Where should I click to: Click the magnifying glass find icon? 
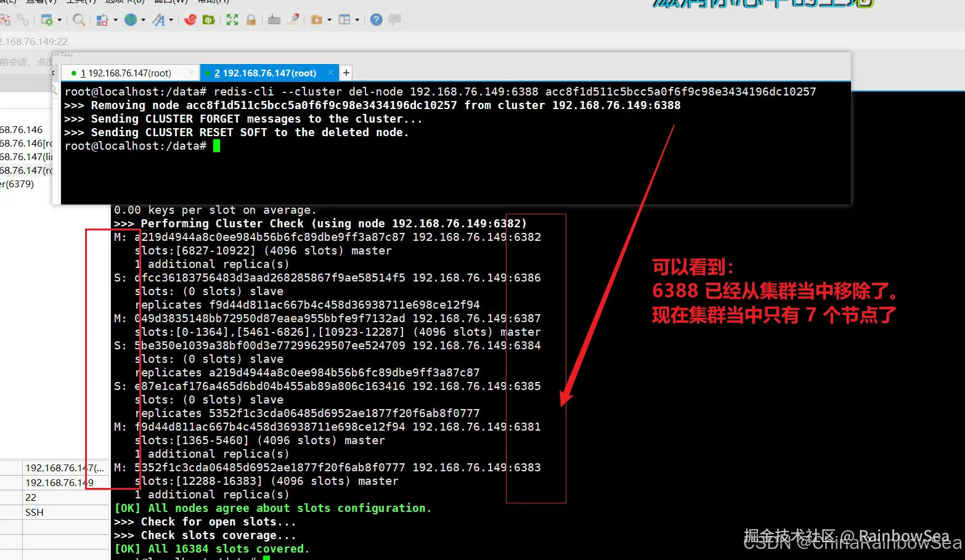(79, 20)
